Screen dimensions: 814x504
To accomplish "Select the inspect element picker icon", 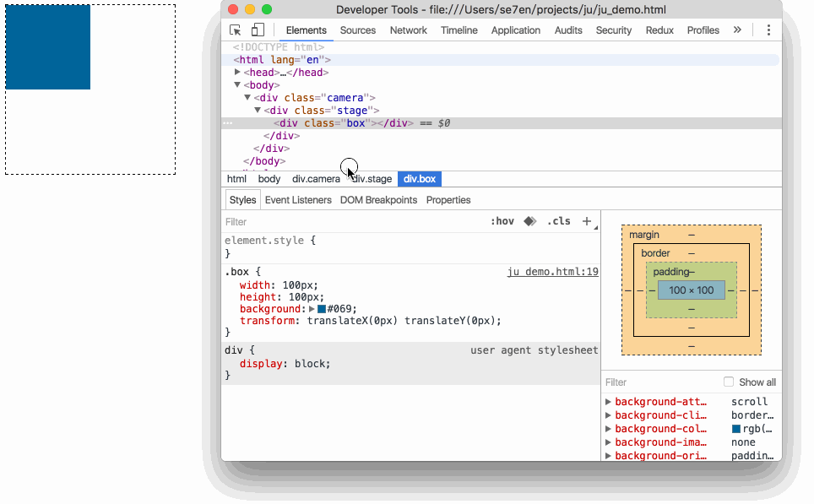I will [x=234, y=29].
